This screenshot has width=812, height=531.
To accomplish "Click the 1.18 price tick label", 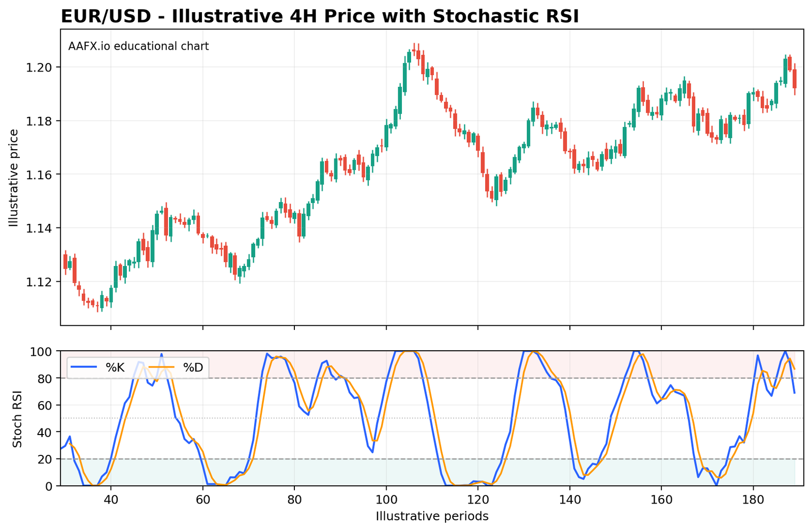I will coord(40,121).
